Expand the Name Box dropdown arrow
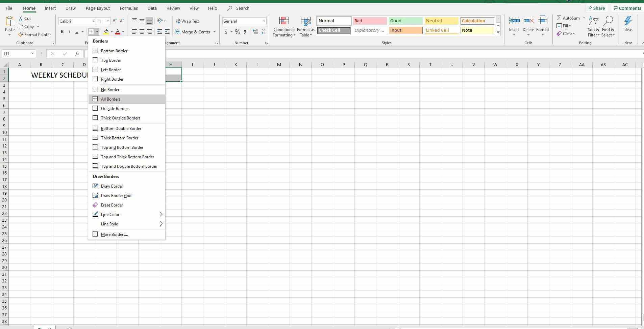Image resolution: width=644 pixels, height=329 pixels. click(x=32, y=54)
